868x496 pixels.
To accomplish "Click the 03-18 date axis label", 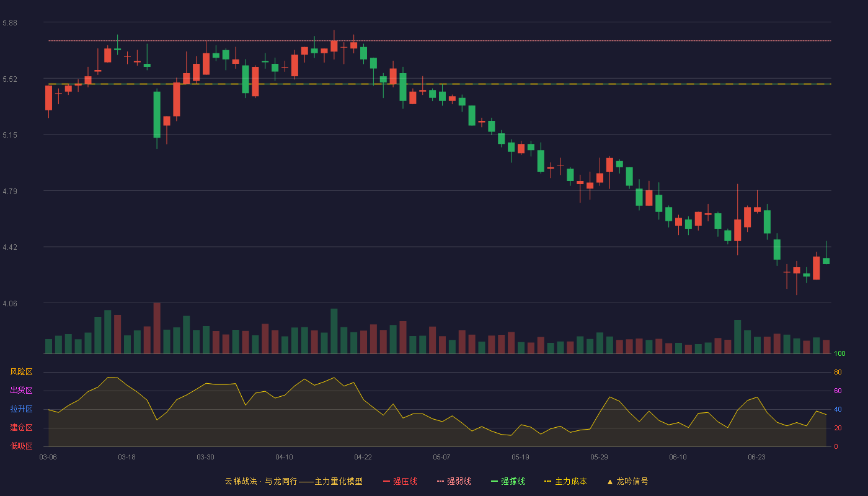I will coord(126,457).
